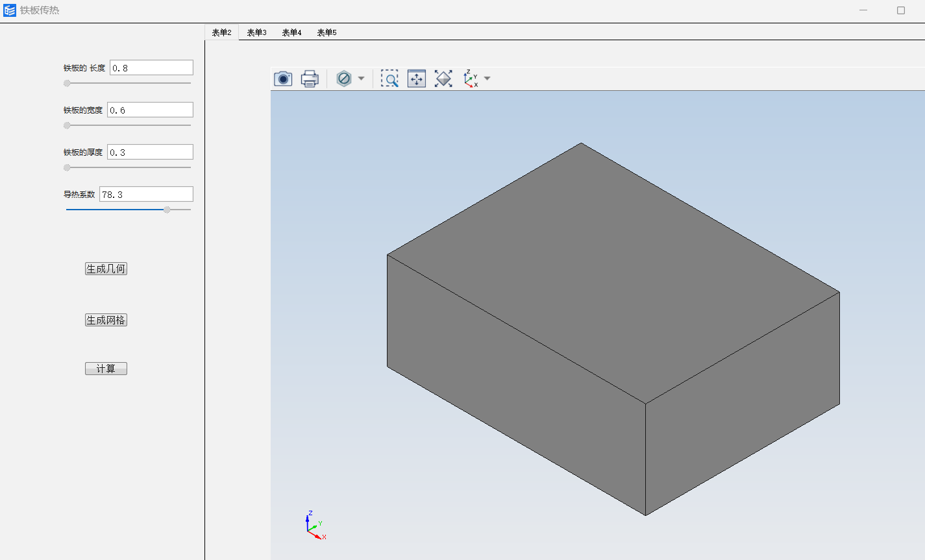Expand the view direction dropdown arrow
Image resolution: width=925 pixels, height=560 pixels.
487,79
